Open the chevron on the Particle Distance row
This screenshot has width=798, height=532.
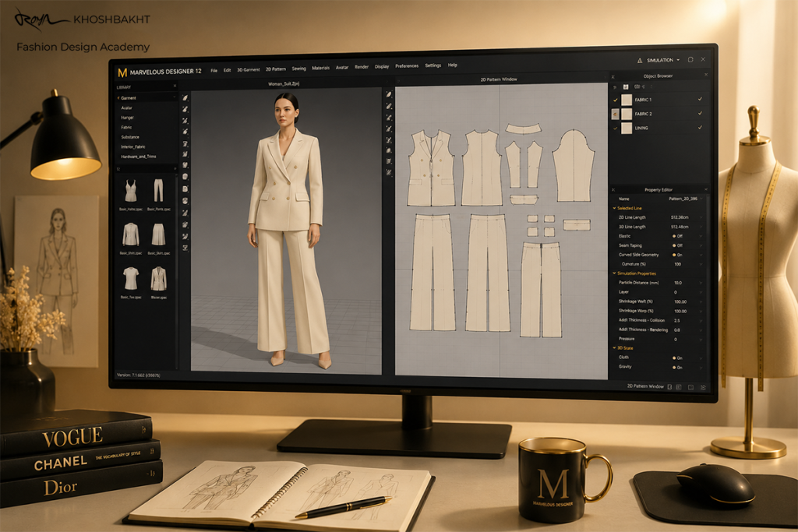(x=701, y=283)
